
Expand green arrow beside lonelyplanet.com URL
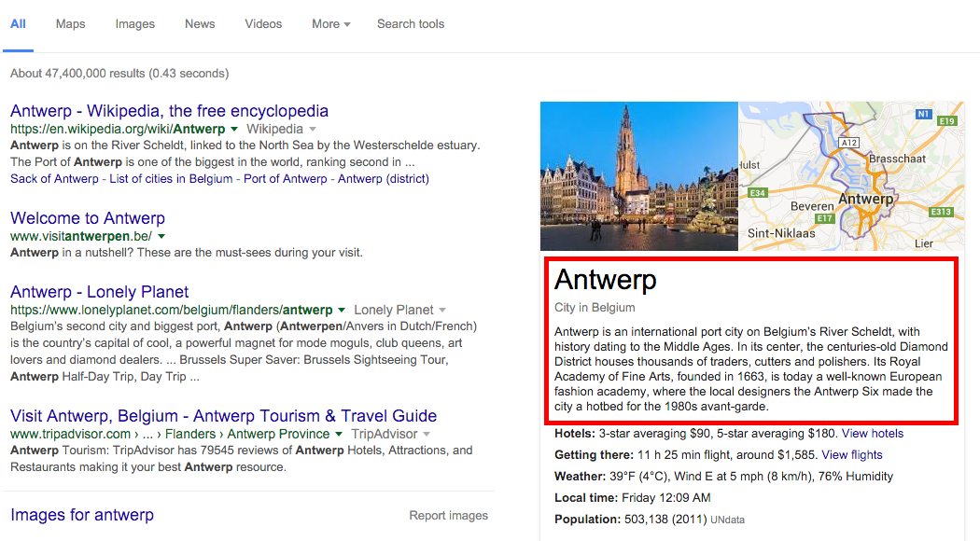(342, 310)
